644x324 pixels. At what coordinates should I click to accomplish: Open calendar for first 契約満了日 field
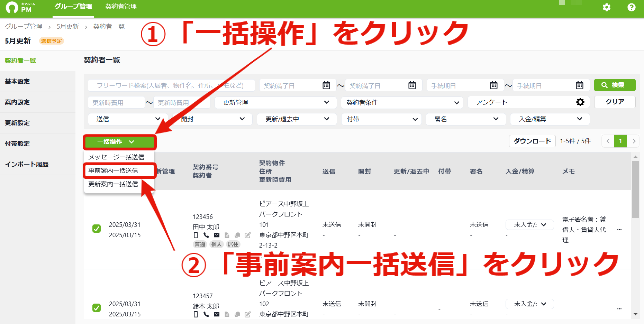pyautogui.click(x=326, y=85)
